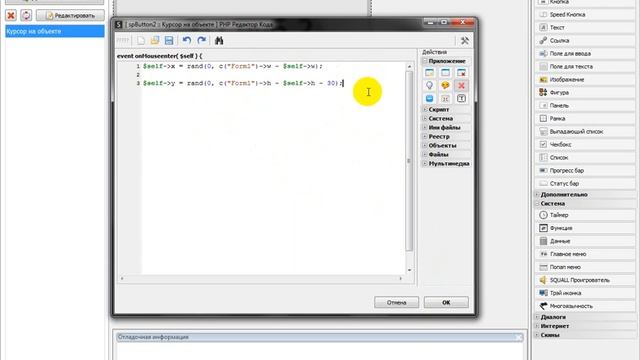Click the open folder icon in editor toolbar

[x=155, y=40]
